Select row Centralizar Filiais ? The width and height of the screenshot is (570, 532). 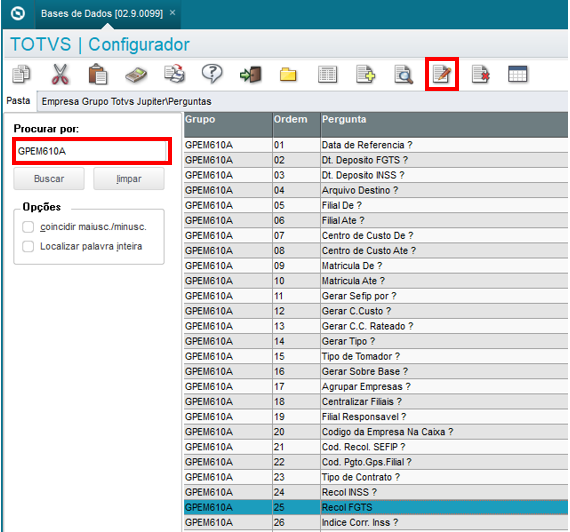click(376, 401)
